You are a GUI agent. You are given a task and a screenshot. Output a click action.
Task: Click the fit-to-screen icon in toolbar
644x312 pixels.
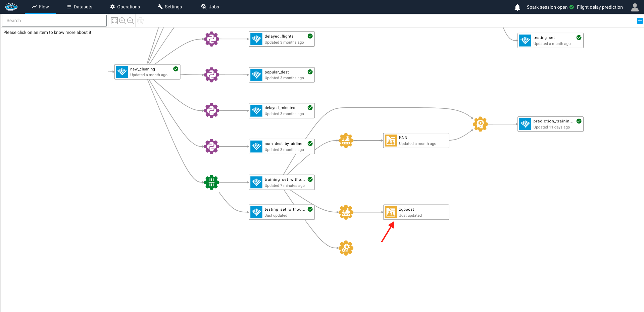coord(114,21)
